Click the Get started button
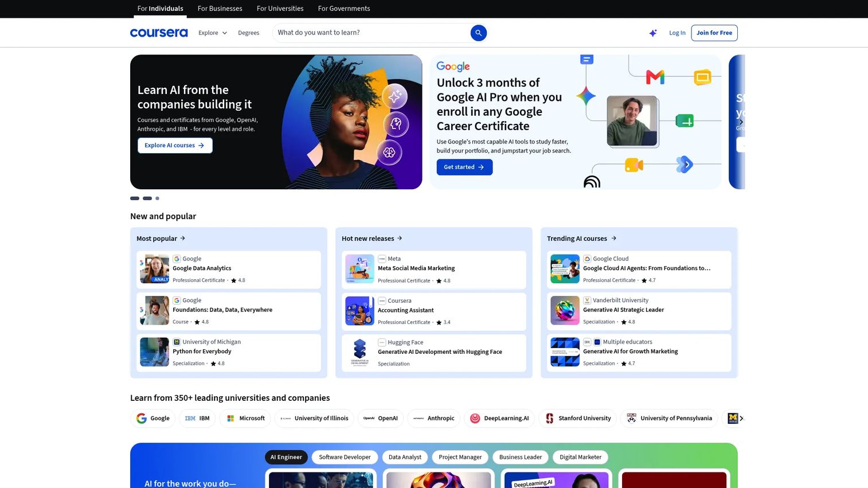The image size is (868, 488). pos(464,167)
